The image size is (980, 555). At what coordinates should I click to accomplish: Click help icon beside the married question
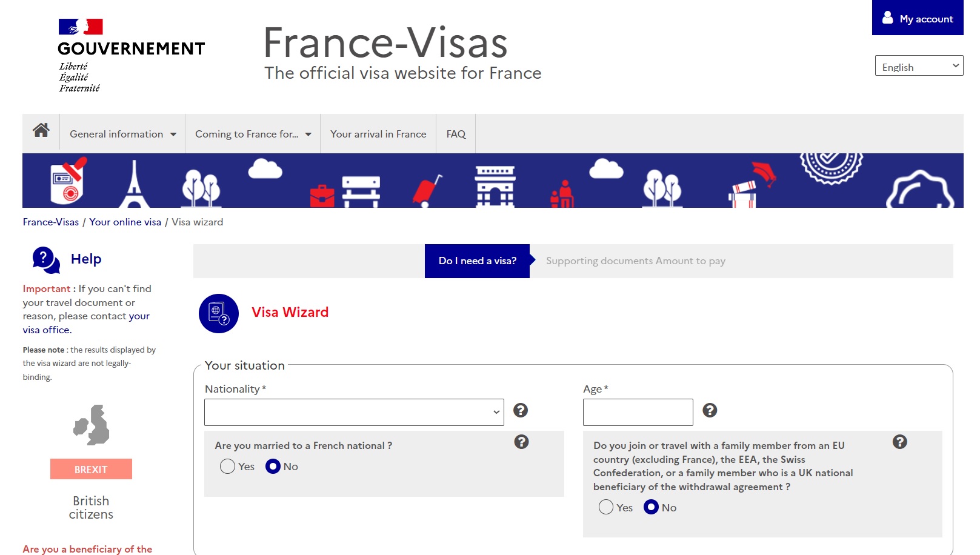click(x=520, y=442)
